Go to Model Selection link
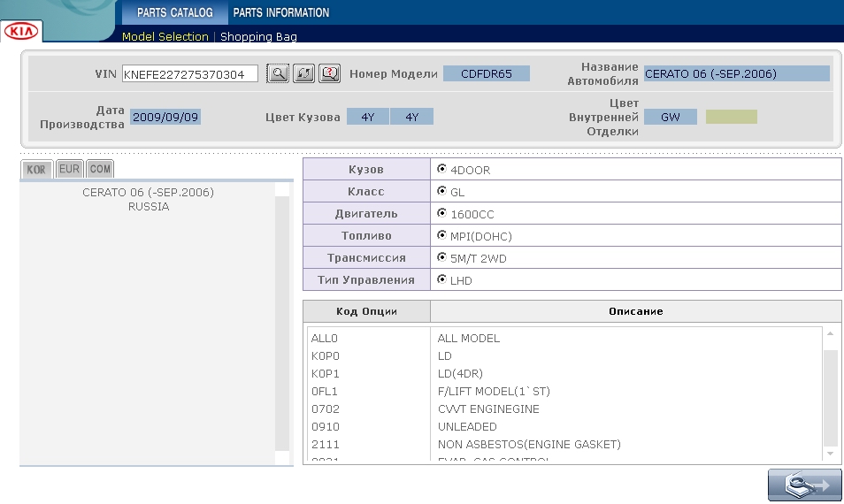This screenshot has width=844, height=504. point(165,37)
